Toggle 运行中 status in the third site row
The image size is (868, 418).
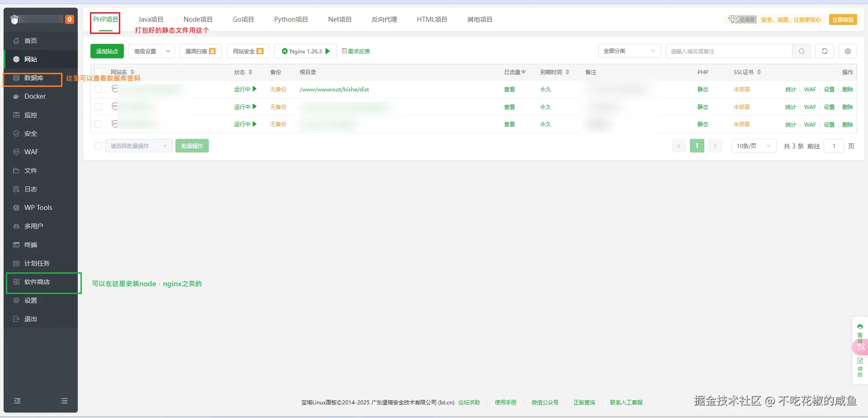coord(245,124)
